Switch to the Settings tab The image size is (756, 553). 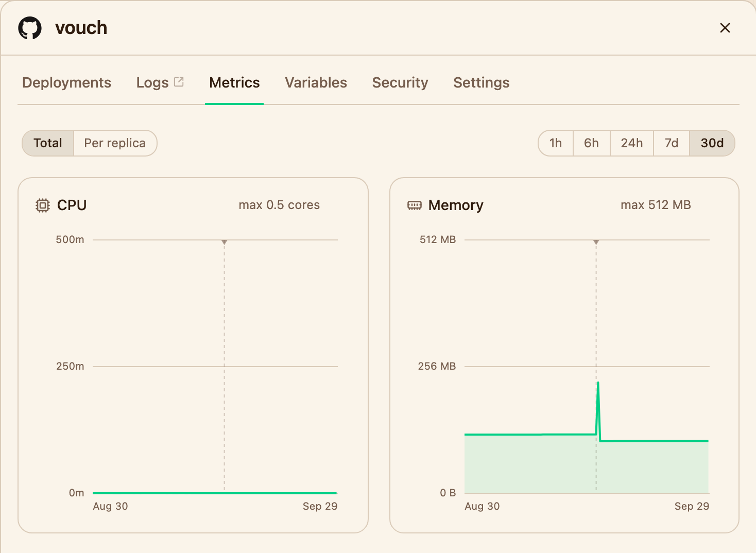tap(482, 82)
